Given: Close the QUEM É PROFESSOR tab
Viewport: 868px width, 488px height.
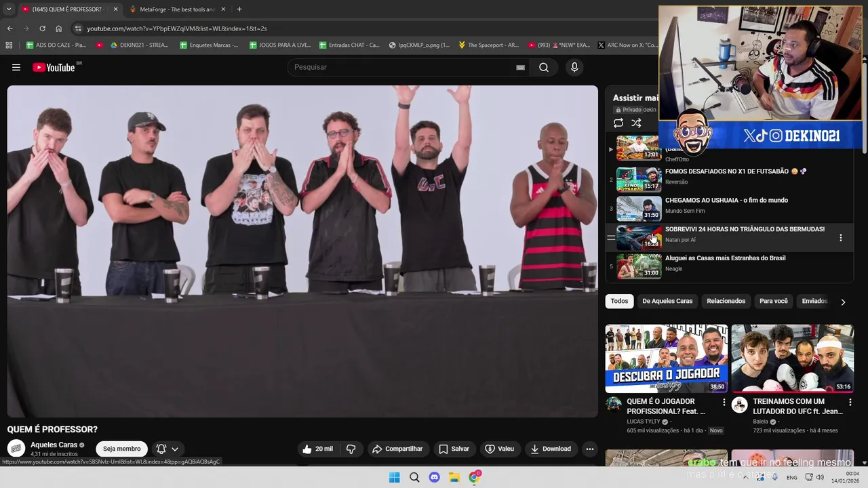Looking at the screenshot, I should [115, 9].
